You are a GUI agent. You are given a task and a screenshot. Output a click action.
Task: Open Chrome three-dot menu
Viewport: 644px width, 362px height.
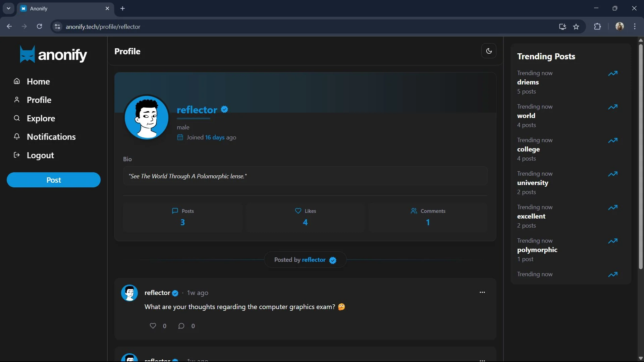click(x=635, y=26)
